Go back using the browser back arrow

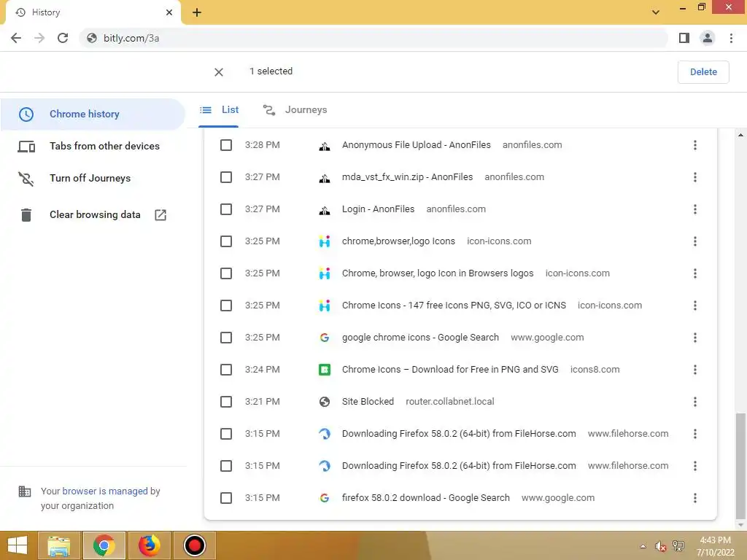coord(16,38)
